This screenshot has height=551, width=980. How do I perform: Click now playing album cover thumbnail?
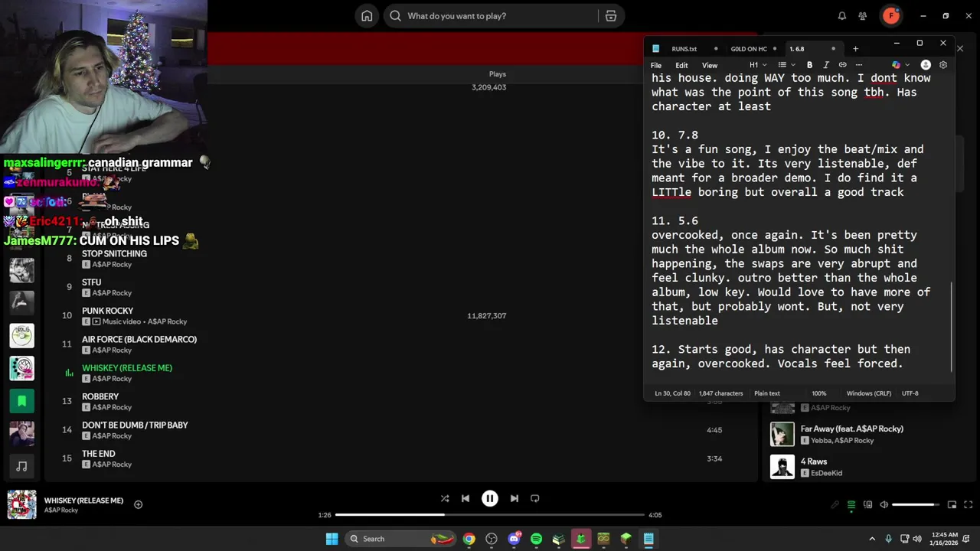(22, 505)
